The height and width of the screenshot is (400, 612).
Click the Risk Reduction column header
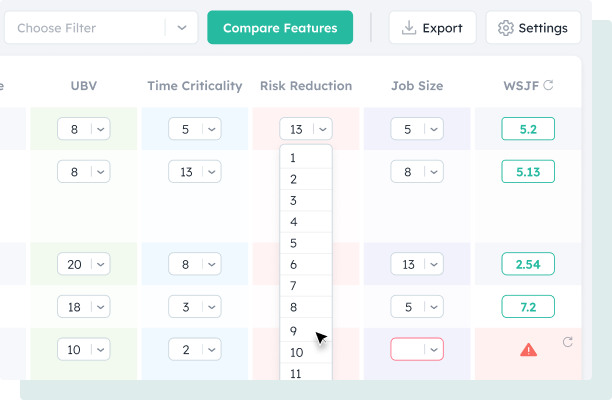[306, 85]
